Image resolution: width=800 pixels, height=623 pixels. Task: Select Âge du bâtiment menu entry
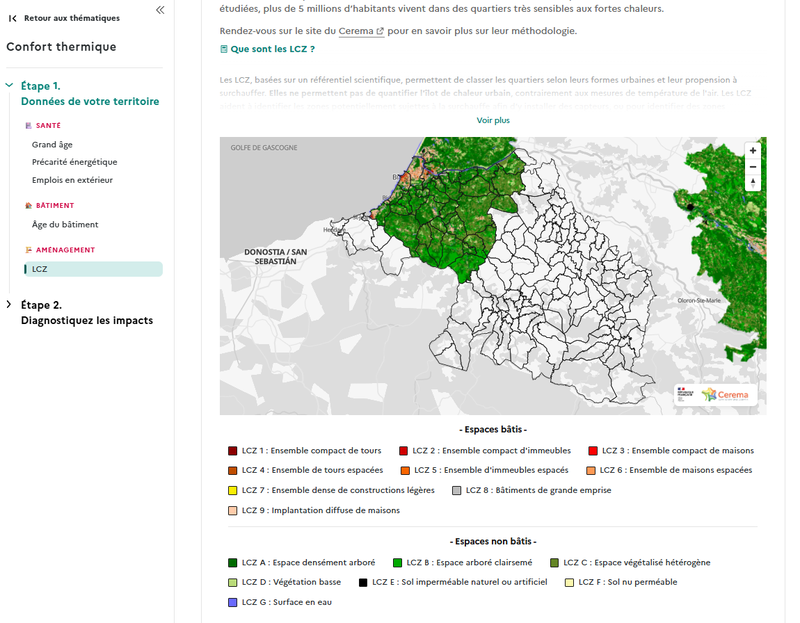[65, 225]
